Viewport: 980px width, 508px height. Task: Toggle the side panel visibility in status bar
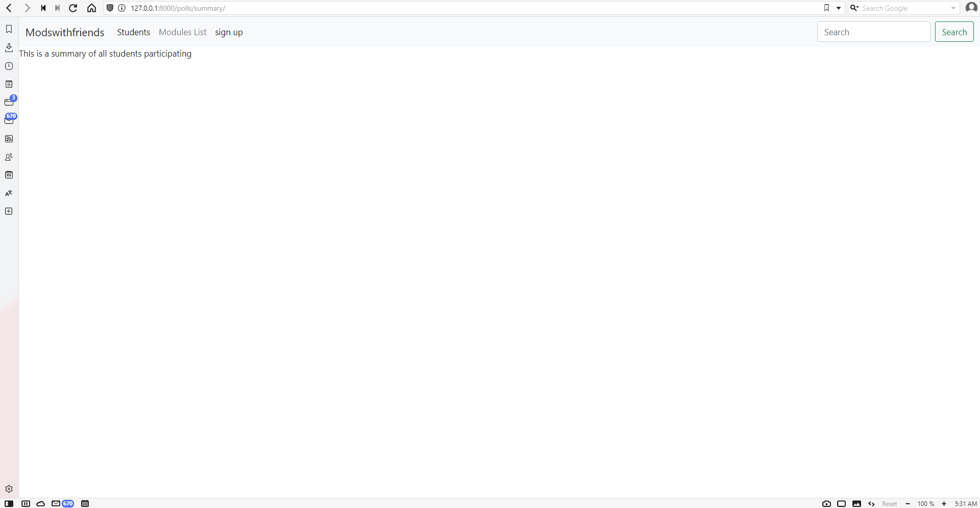click(x=9, y=503)
